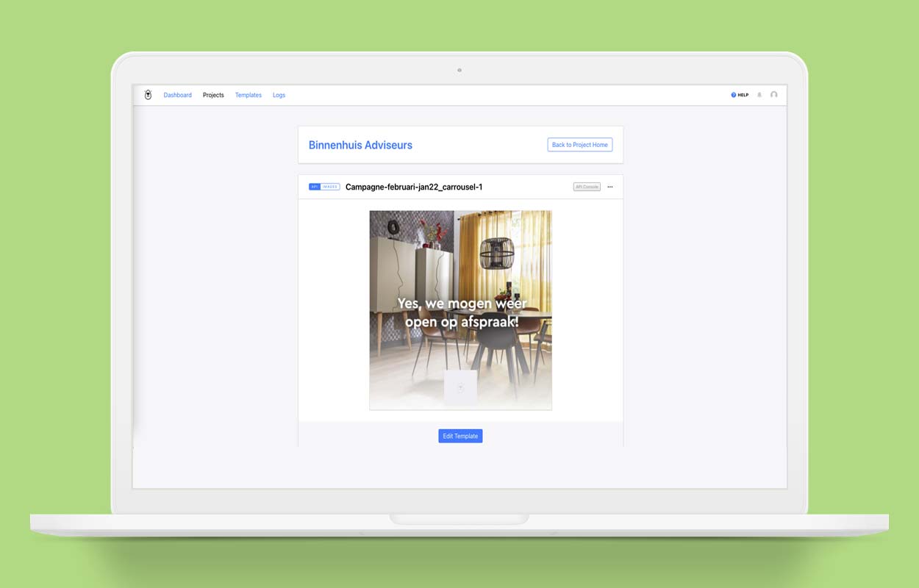Click the Back to Project Home button
This screenshot has width=919, height=588.
579,145
